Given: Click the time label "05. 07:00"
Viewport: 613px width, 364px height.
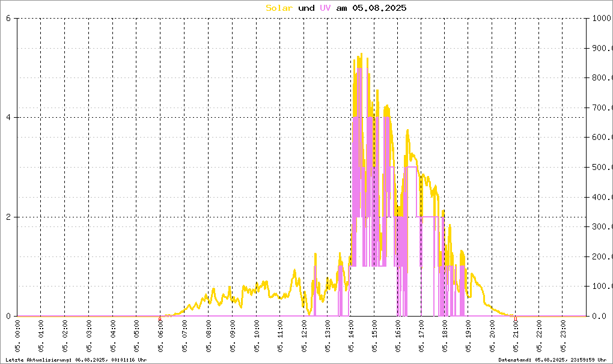Looking at the screenshot, I should pos(184,336).
